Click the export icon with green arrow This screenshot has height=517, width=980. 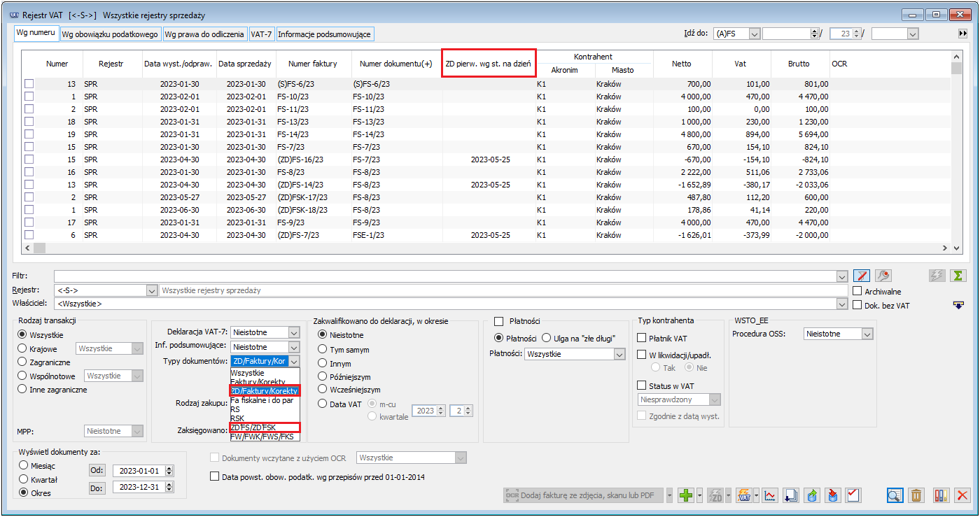coord(813,495)
